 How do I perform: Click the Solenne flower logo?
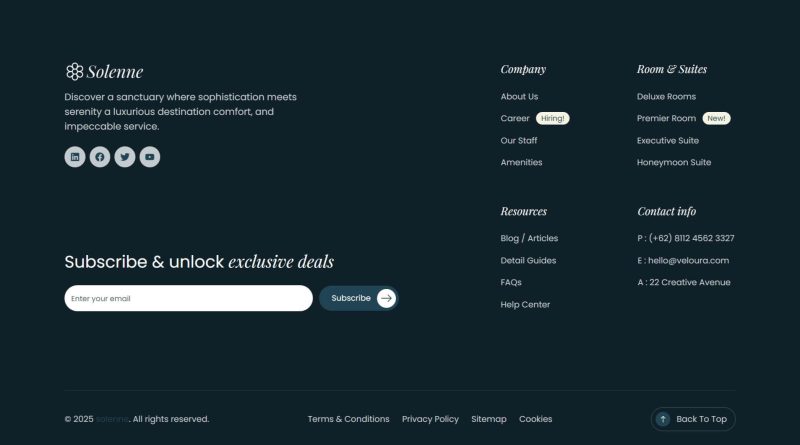click(74, 72)
